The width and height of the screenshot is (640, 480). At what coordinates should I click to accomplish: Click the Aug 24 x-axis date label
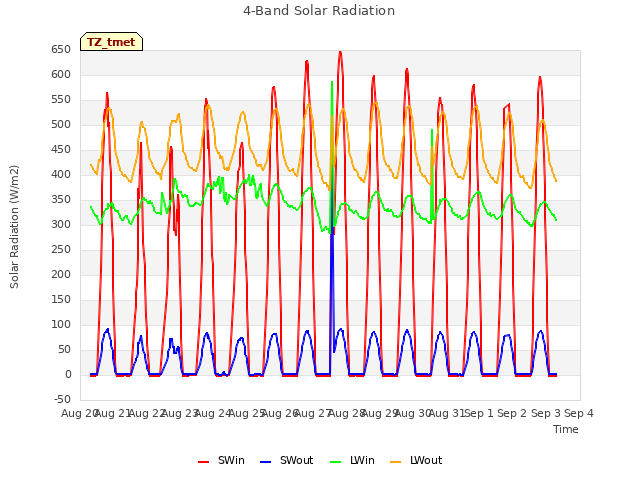tap(213, 413)
